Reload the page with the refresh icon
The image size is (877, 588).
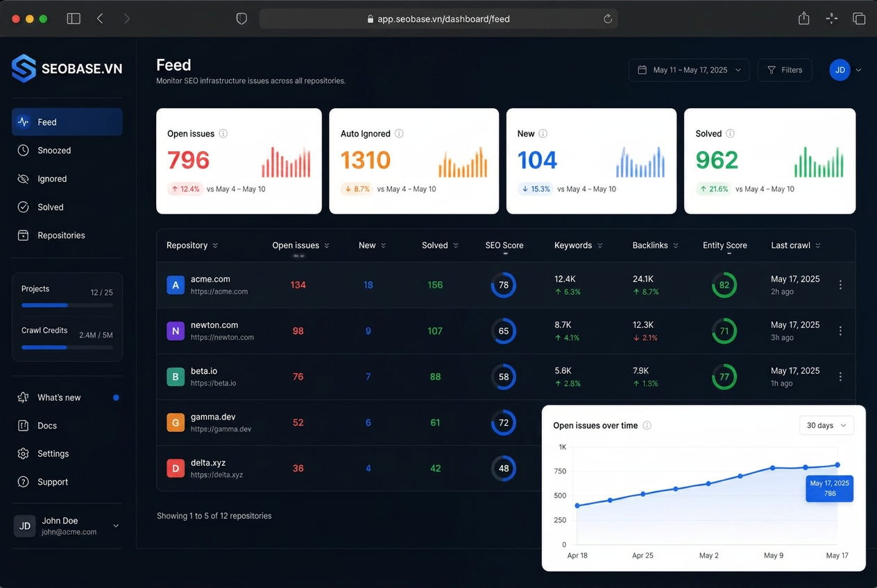tap(608, 19)
